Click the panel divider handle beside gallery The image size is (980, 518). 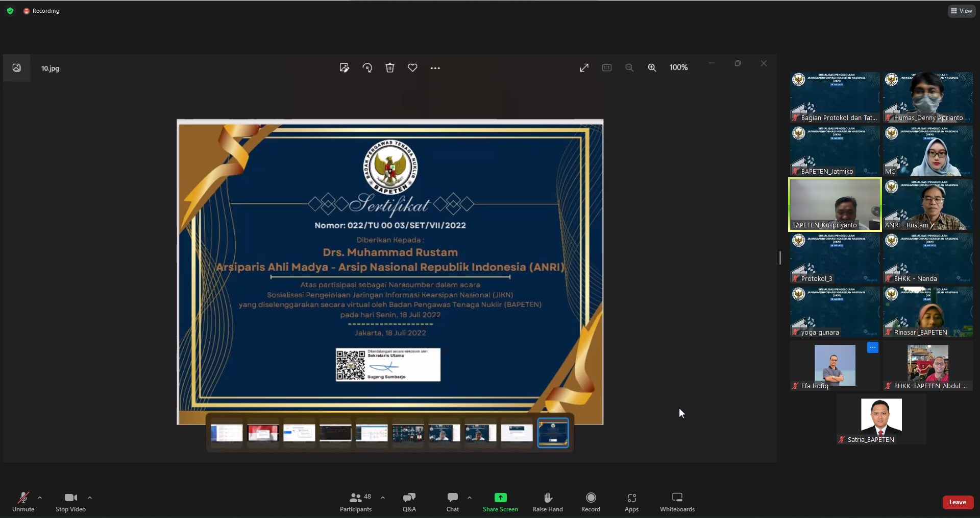click(x=780, y=258)
